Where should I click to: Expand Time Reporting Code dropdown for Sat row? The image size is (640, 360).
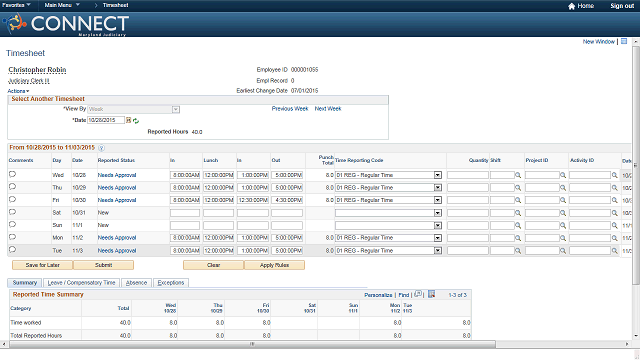(438, 213)
